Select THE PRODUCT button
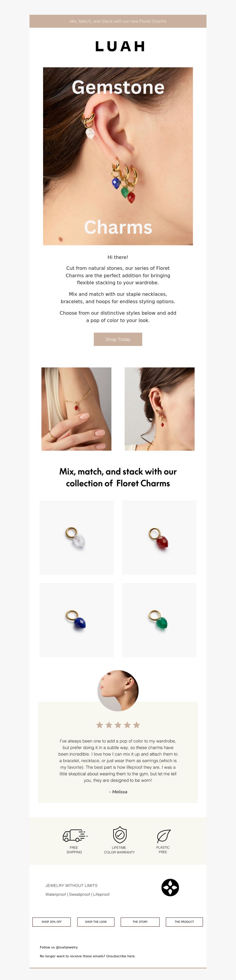 pyautogui.click(x=184, y=922)
